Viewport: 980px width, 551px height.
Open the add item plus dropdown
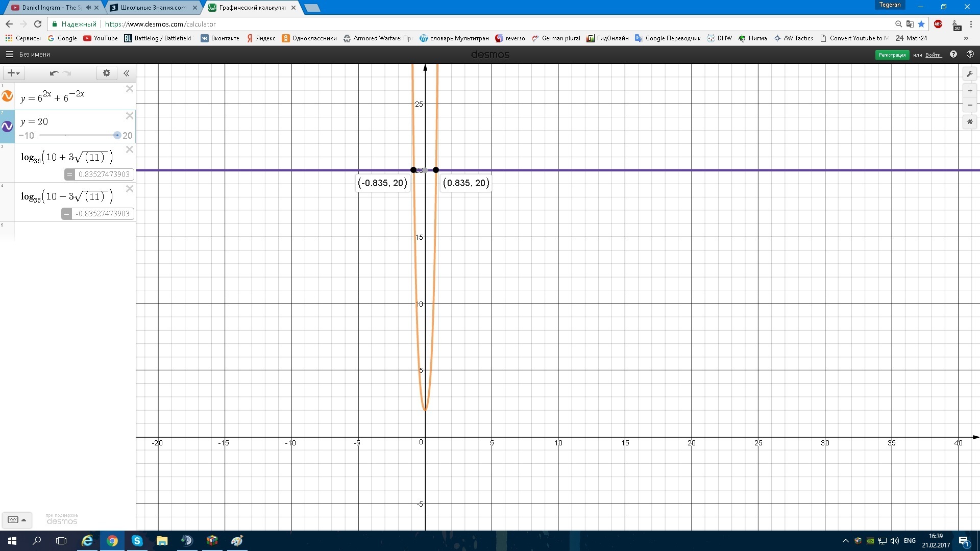click(x=14, y=73)
